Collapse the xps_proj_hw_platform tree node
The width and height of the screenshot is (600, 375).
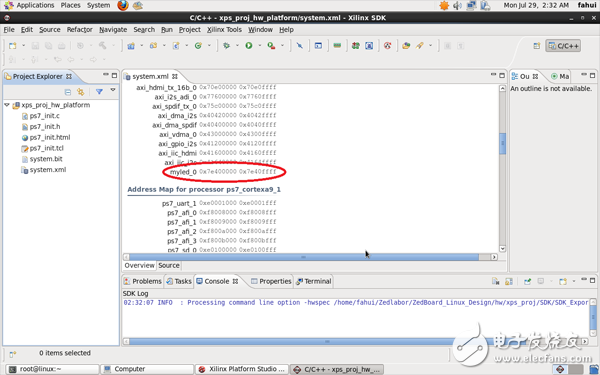pos(7,104)
